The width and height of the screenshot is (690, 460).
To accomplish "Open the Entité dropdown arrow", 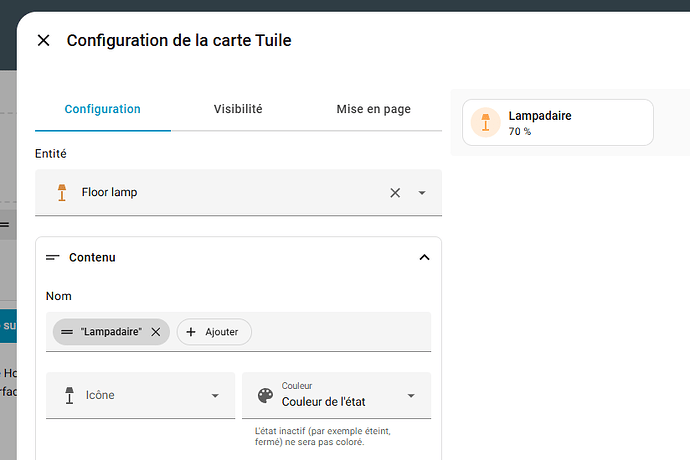I will (x=422, y=193).
